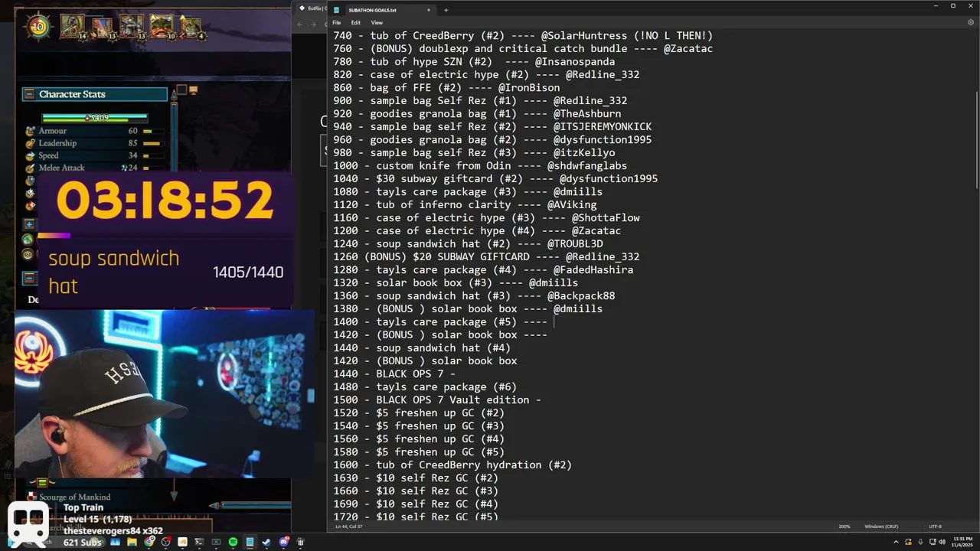This screenshot has height=551, width=980.
Task: Click the monitor icon beside Character Stats
Action: (x=193, y=90)
